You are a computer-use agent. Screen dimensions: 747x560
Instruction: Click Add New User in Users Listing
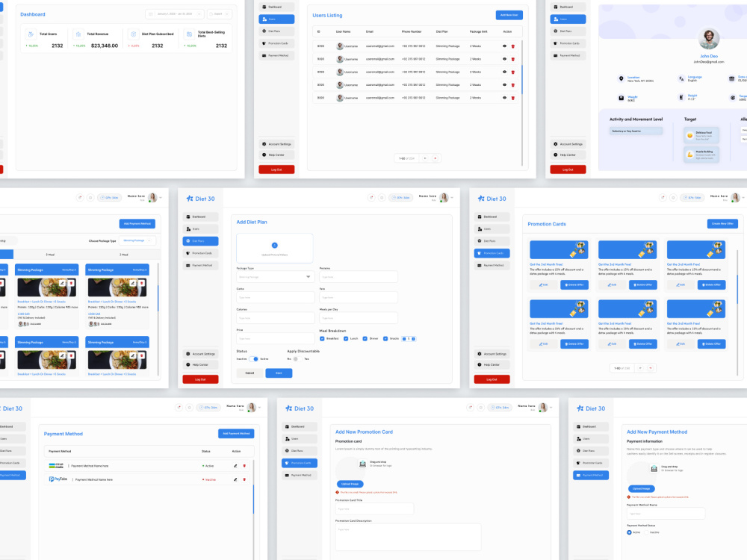point(509,15)
